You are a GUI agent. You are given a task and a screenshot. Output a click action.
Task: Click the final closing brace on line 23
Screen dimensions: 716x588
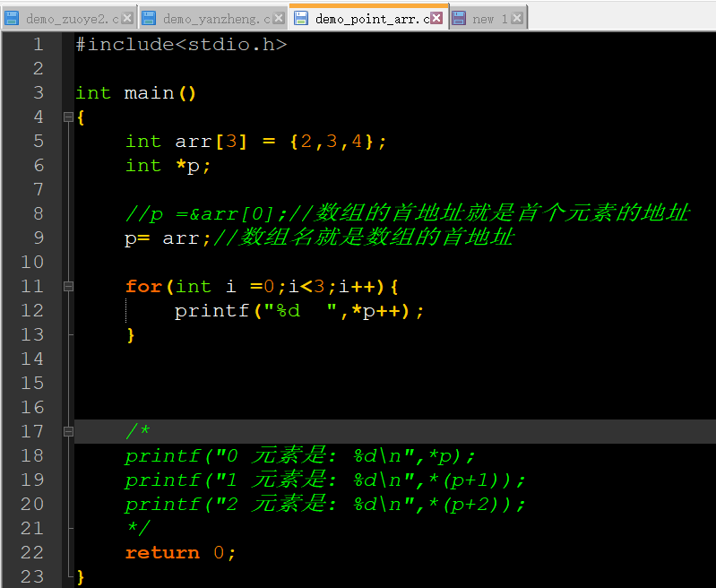pyautogui.click(x=81, y=576)
